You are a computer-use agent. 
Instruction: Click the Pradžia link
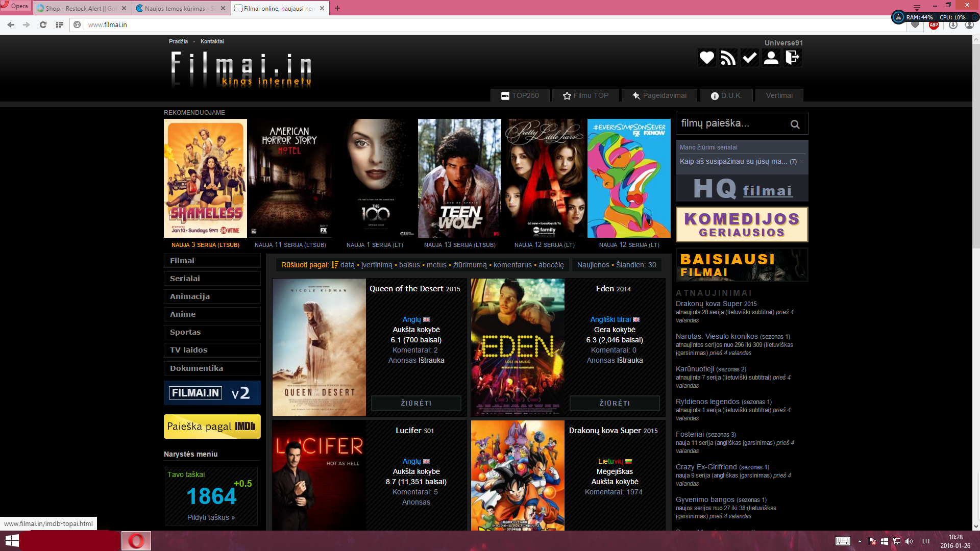(x=178, y=41)
